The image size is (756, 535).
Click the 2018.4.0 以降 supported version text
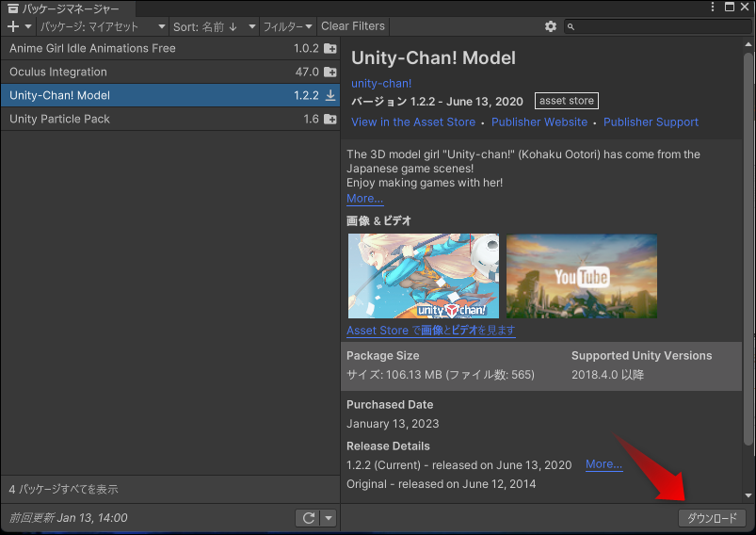[x=607, y=375]
